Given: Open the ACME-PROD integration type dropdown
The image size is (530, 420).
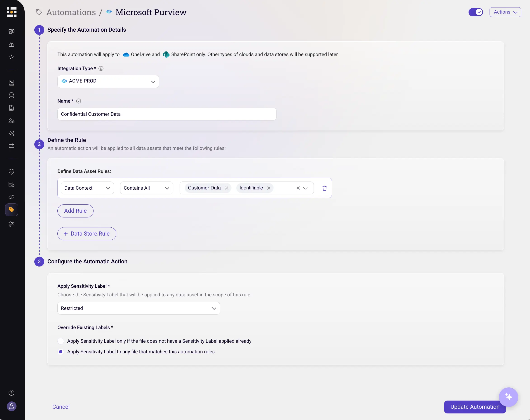Looking at the screenshot, I should [108, 81].
